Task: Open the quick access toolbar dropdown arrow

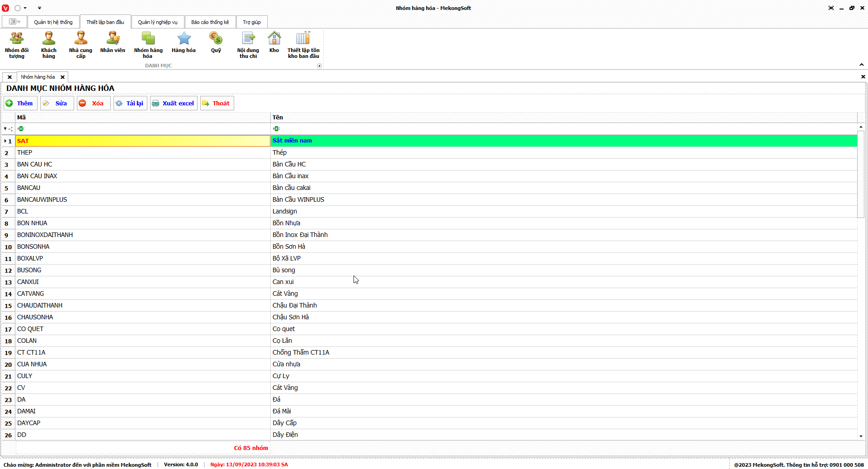Action: pos(39,8)
